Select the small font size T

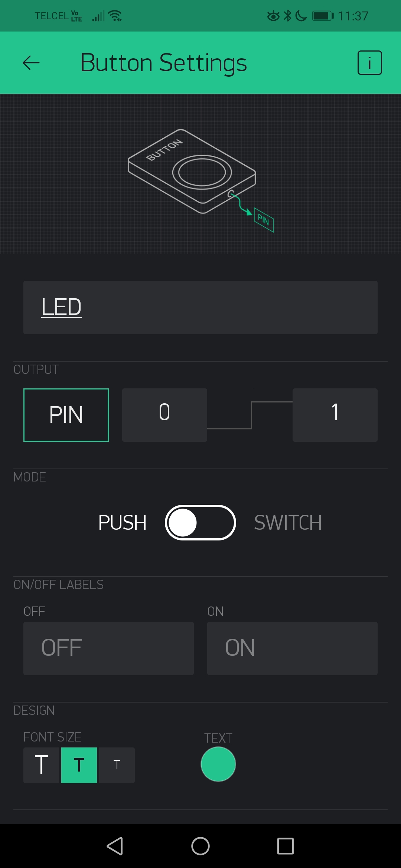coord(117,765)
